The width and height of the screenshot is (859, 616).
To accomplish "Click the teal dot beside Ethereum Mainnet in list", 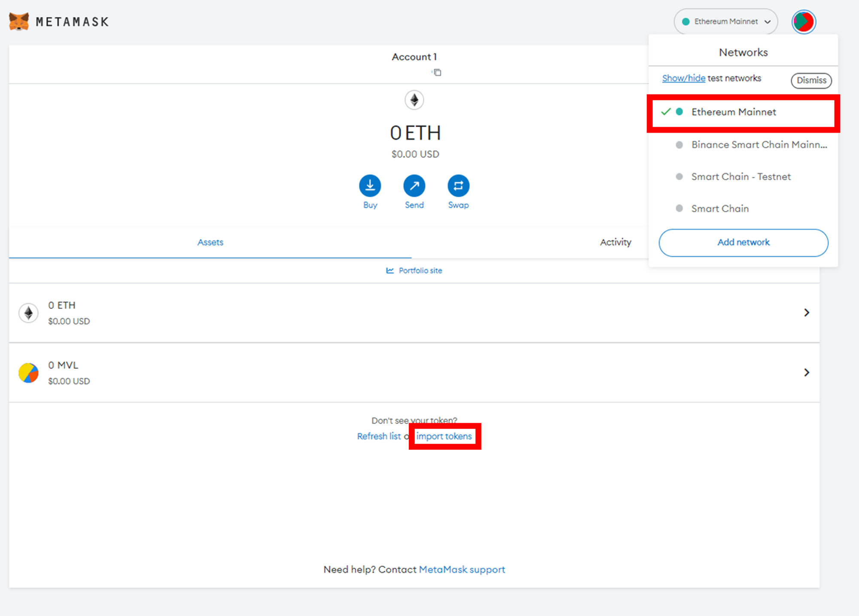I will (679, 112).
